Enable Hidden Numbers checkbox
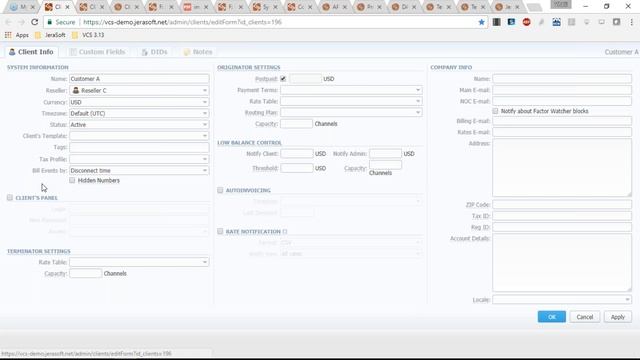Image resolution: width=640 pixels, height=360 pixels. pyautogui.click(x=72, y=180)
